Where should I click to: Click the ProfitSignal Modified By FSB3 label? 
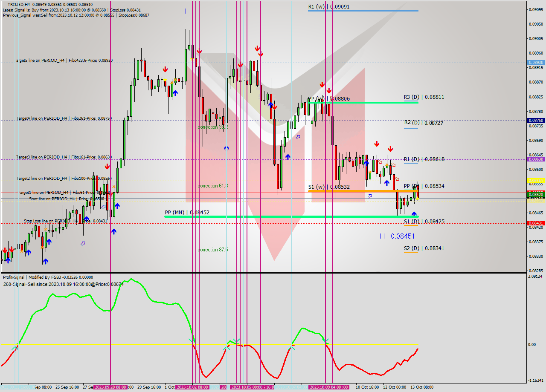(x=48, y=277)
